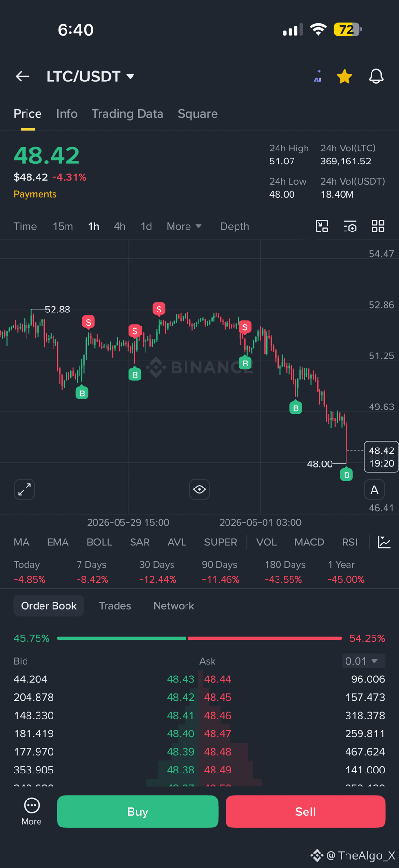
Task: Open the Square tab
Action: click(x=198, y=114)
